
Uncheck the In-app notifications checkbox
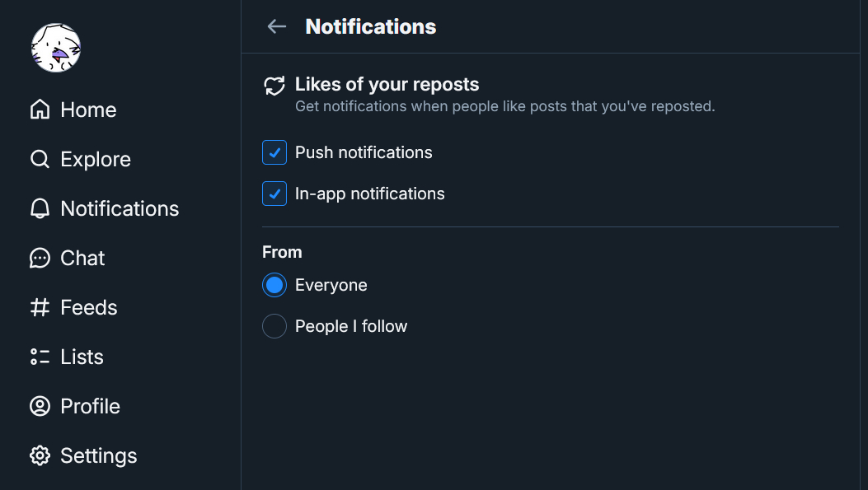pyautogui.click(x=274, y=194)
